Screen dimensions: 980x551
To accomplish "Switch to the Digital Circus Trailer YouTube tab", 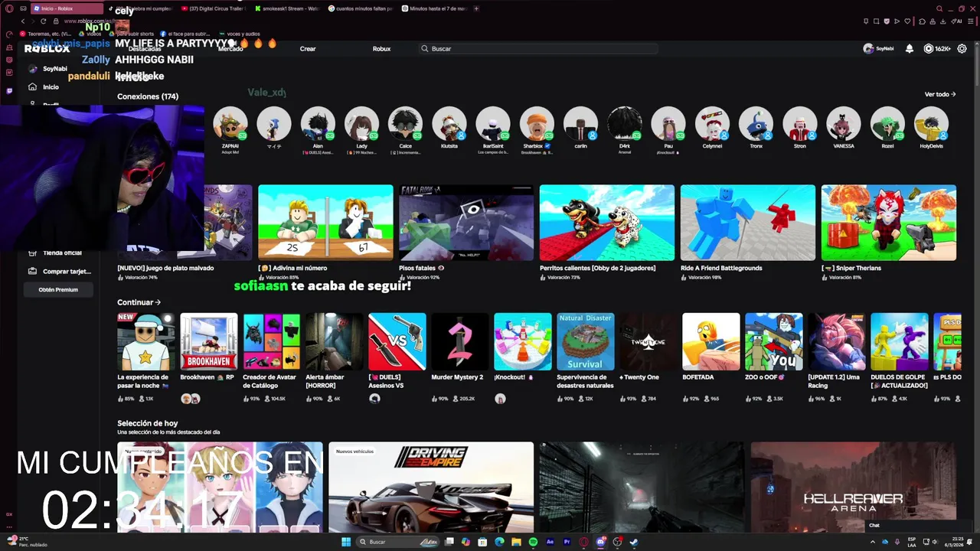I will coord(216,8).
